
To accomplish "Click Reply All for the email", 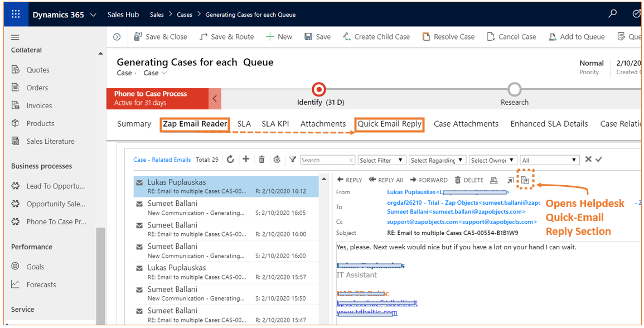I will [x=386, y=180].
